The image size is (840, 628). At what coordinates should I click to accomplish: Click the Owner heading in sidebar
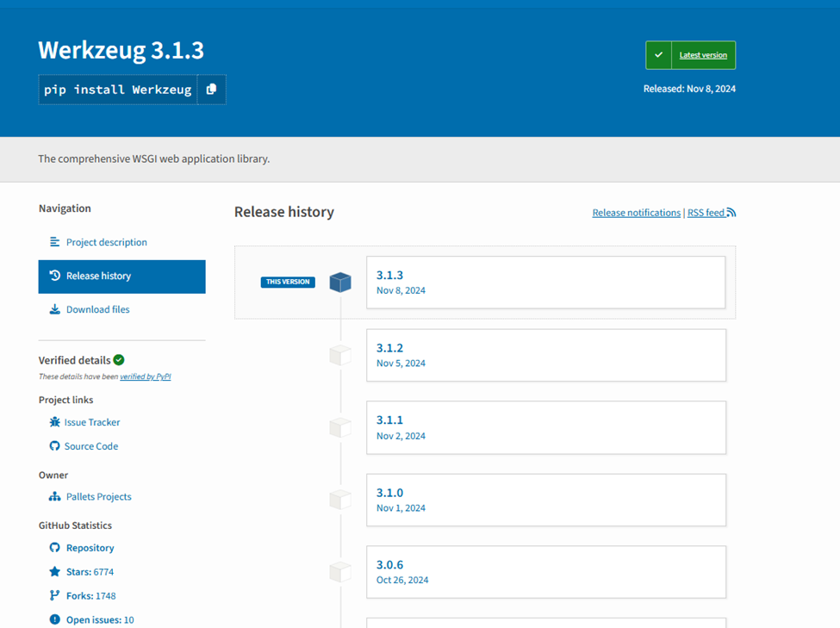[53, 476]
